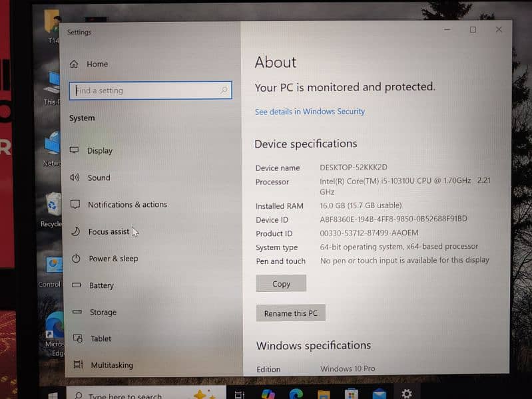Open See details in Windows Security link
This screenshot has width=532, height=399.
310,112
